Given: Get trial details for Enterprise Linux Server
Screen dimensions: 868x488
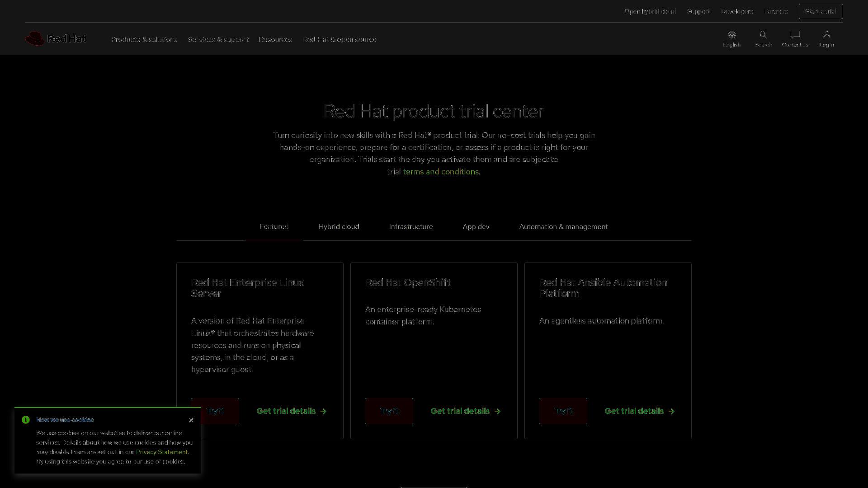Looking at the screenshot, I should click(x=292, y=411).
